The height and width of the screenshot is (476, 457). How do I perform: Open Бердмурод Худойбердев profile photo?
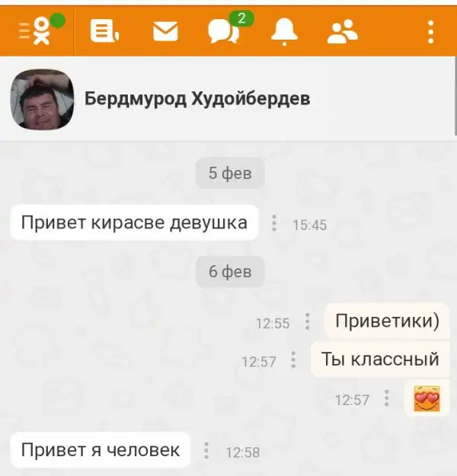42,99
